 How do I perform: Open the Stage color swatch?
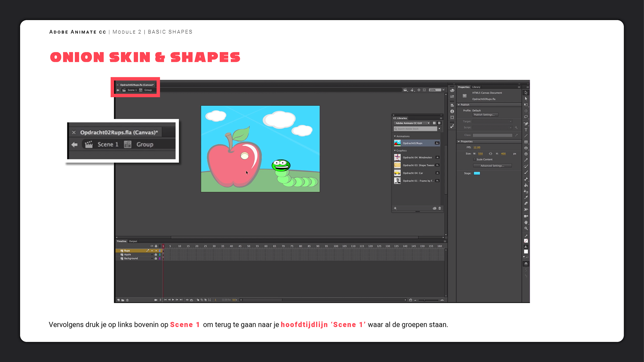click(477, 173)
